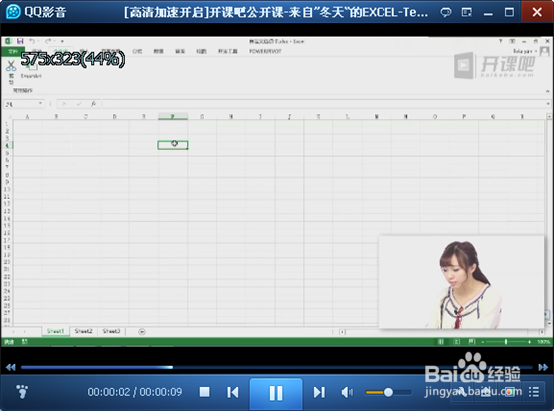Image resolution: width=554 pixels, height=411 pixels.
Task: Click the fast-forward double-arrow beside the seek bar
Action: (543, 368)
